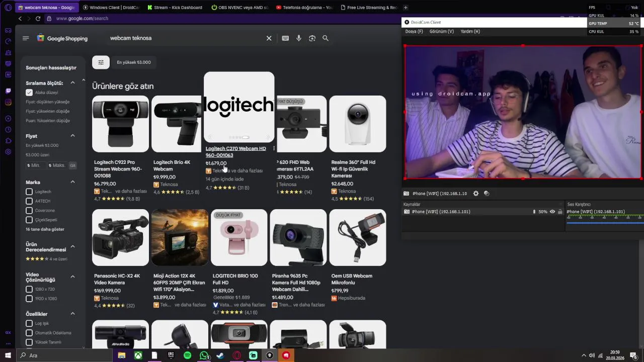Go back with the browser arrow
Viewport: 644px width, 362px height.
20,19
